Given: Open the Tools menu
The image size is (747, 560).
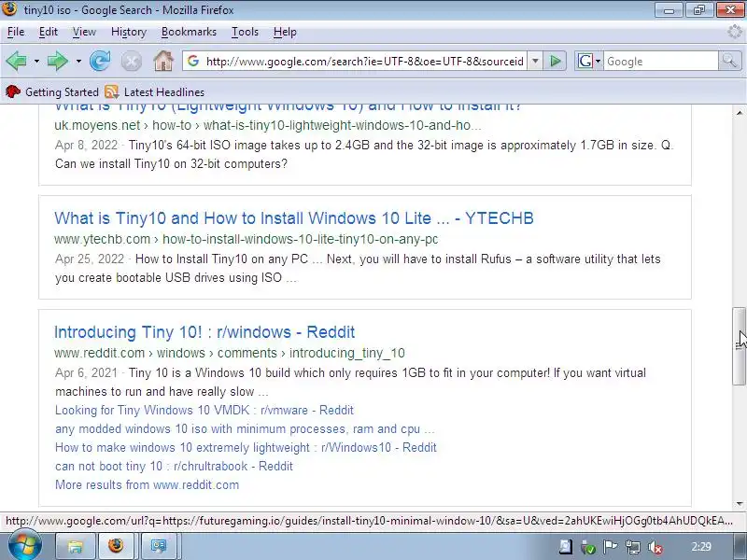Looking at the screenshot, I should tap(245, 32).
